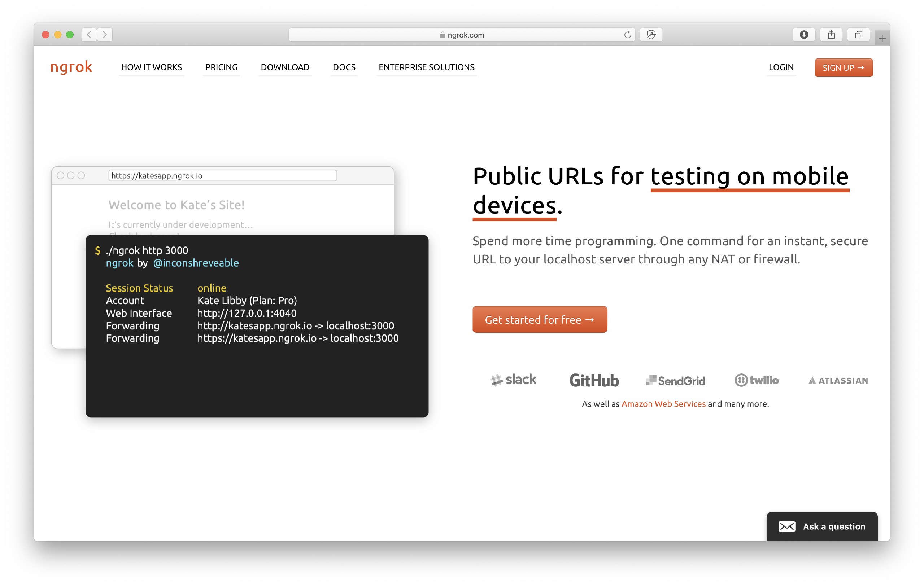Open ENTERPRISE SOLUTIONS page
The width and height of the screenshot is (924, 586).
[427, 67]
